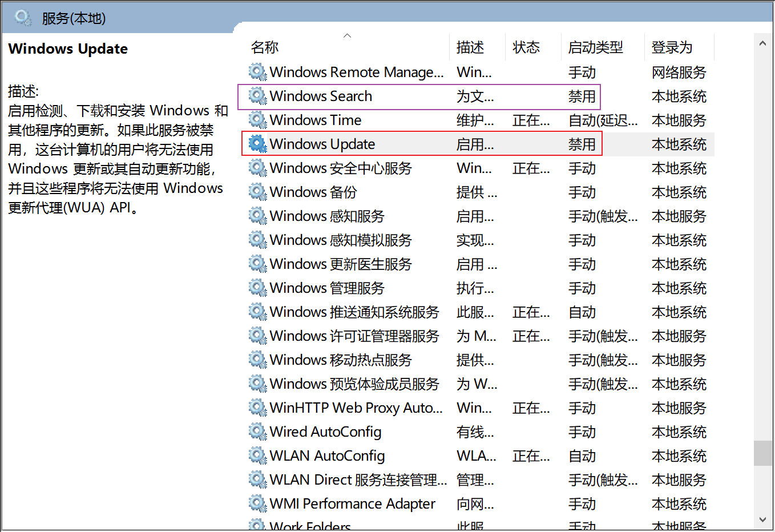The image size is (775, 532).
Task: Click the sort arrow above 名称 column
Action: pyautogui.click(x=347, y=35)
